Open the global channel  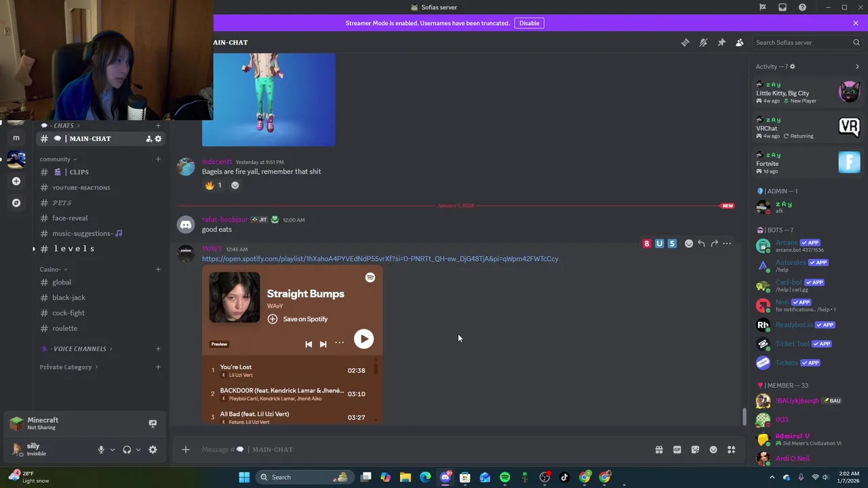tap(100, 283)
